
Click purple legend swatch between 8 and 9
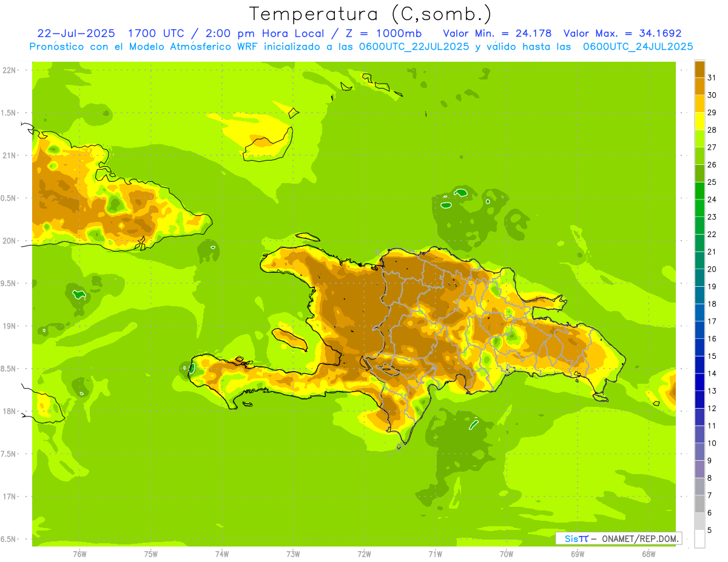699,469
